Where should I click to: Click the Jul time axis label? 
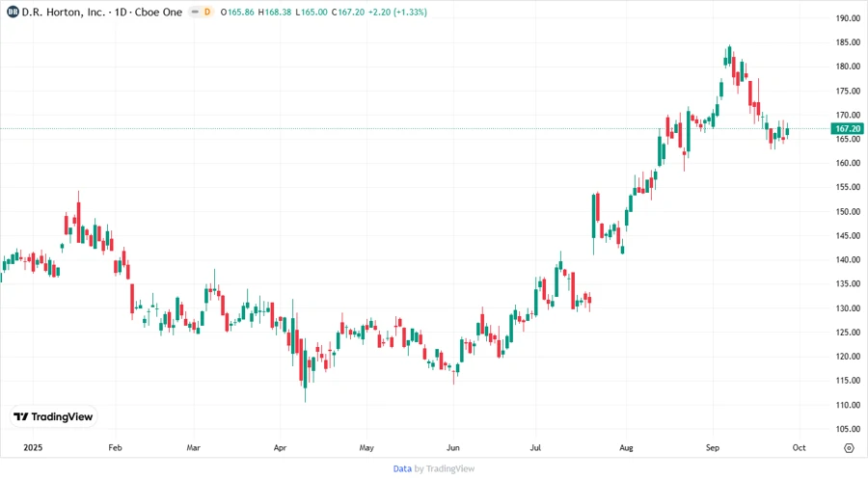535,447
